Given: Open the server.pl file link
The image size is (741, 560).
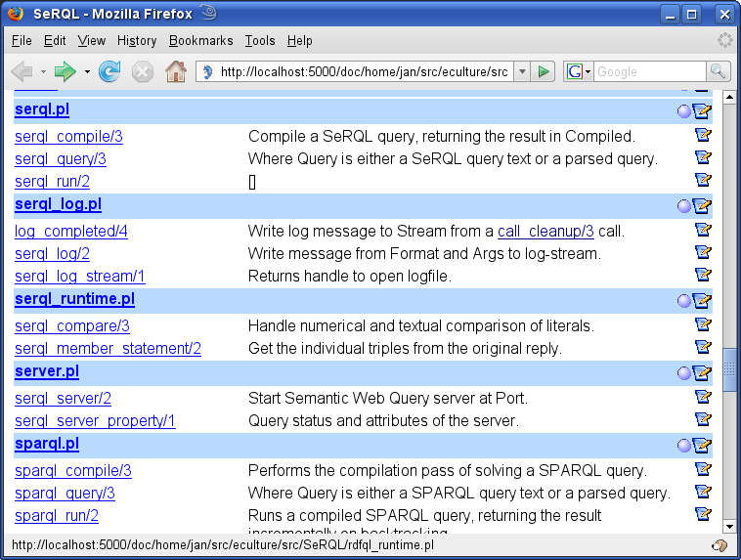Looking at the screenshot, I should (47, 371).
